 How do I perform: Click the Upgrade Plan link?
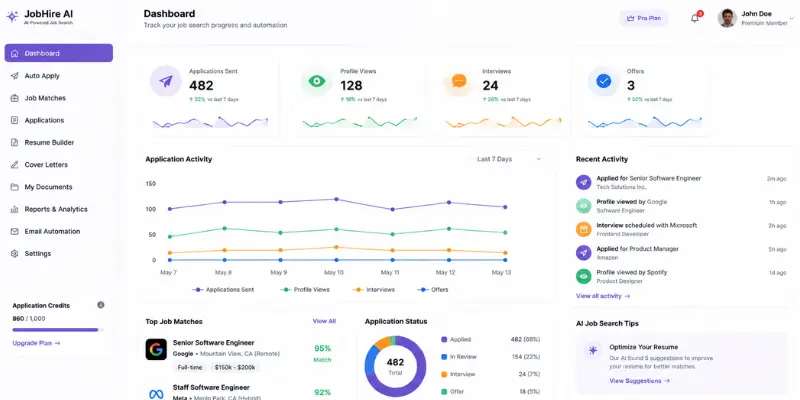click(x=36, y=343)
